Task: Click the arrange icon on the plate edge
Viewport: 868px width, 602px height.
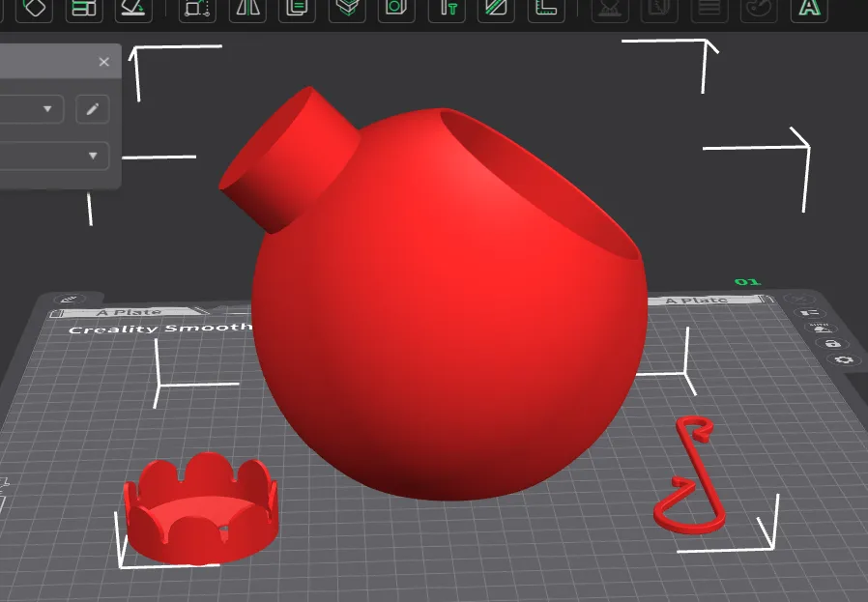Action: 808,314
